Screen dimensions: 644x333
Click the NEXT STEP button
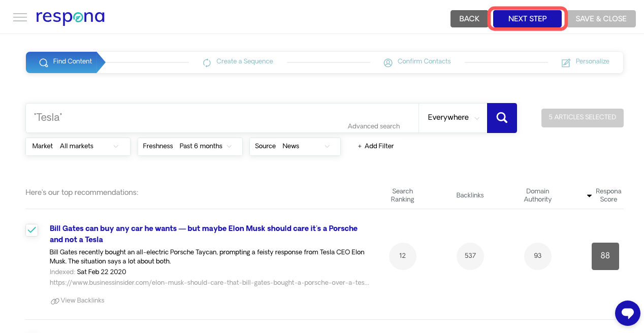point(527,19)
